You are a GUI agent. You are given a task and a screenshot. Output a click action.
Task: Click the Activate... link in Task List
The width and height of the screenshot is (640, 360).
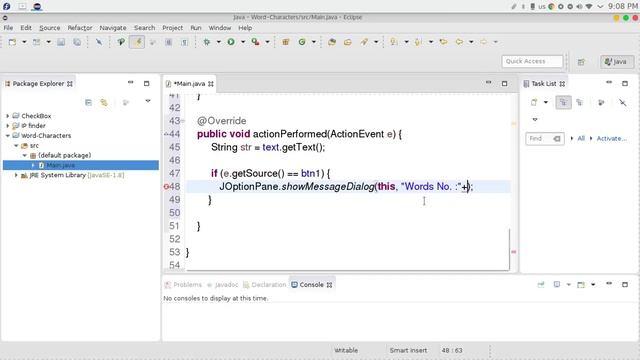point(611,138)
